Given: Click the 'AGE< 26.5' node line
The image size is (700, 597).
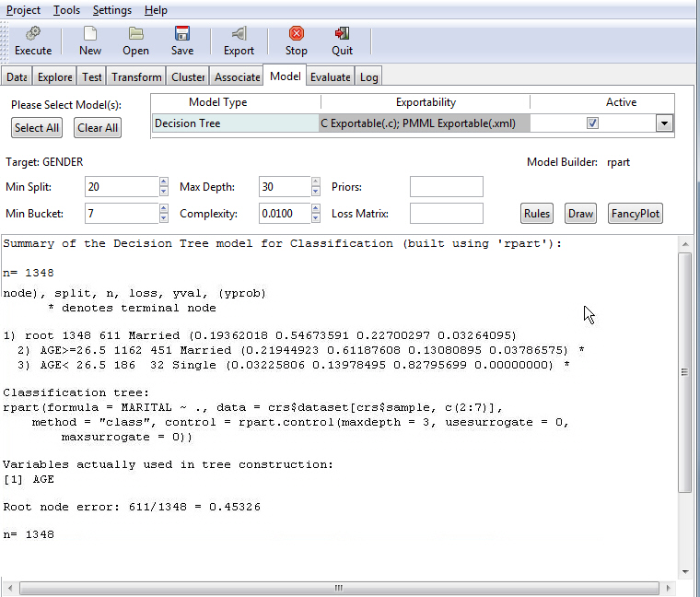Looking at the screenshot, I should [293, 365].
